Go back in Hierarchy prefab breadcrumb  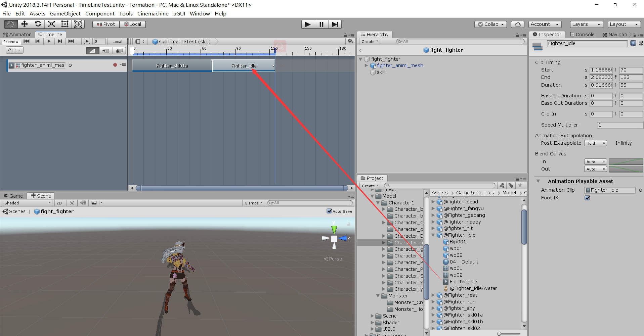(x=360, y=50)
